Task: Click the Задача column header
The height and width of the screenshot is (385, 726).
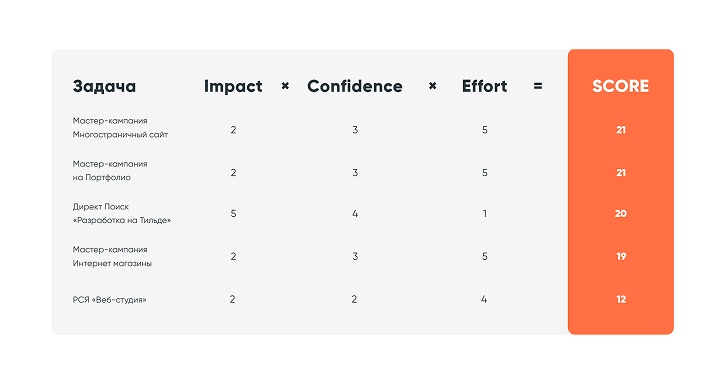Action: pos(104,87)
